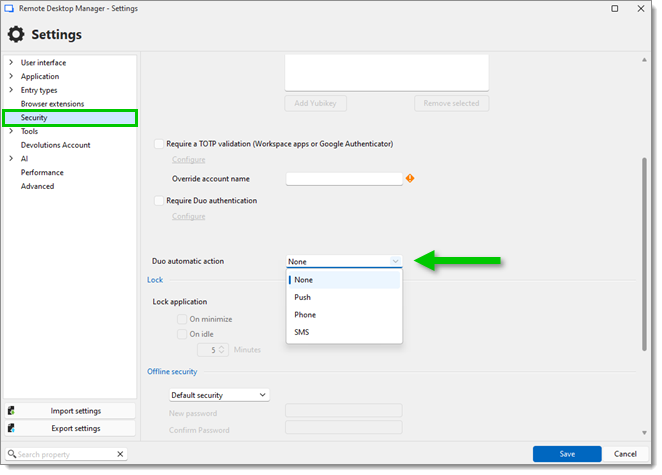
Task: Click the search magnifier icon
Action: pyautogui.click(x=12, y=454)
